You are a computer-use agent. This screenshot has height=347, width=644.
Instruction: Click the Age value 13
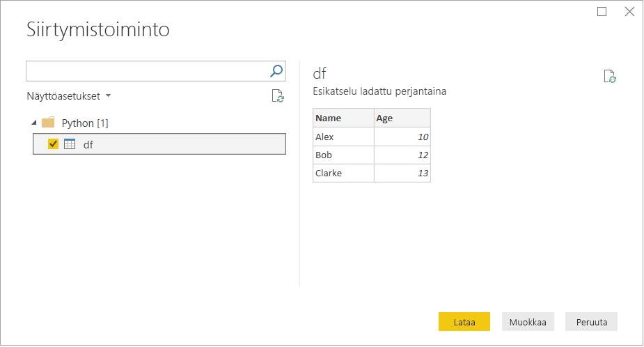coord(402,173)
